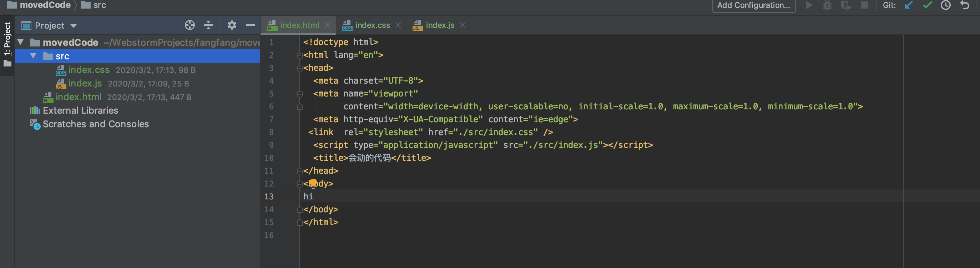
Task: Click Git Update Project arrow
Action: click(x=909, y=5)
